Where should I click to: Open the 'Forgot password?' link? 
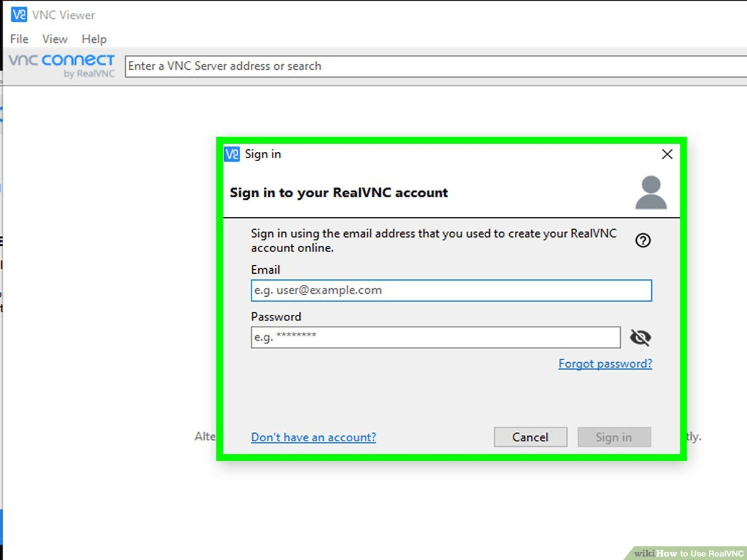(x=604, y=363)
